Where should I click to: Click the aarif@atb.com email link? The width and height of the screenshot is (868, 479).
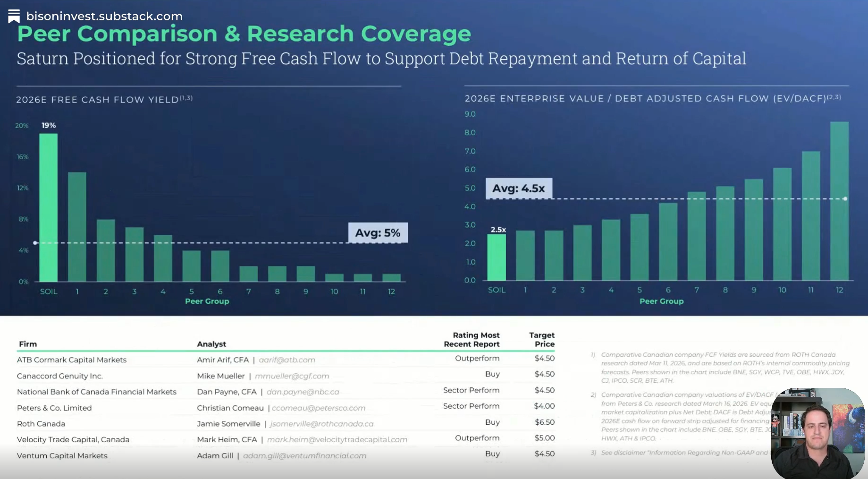(x=287, y=360)
